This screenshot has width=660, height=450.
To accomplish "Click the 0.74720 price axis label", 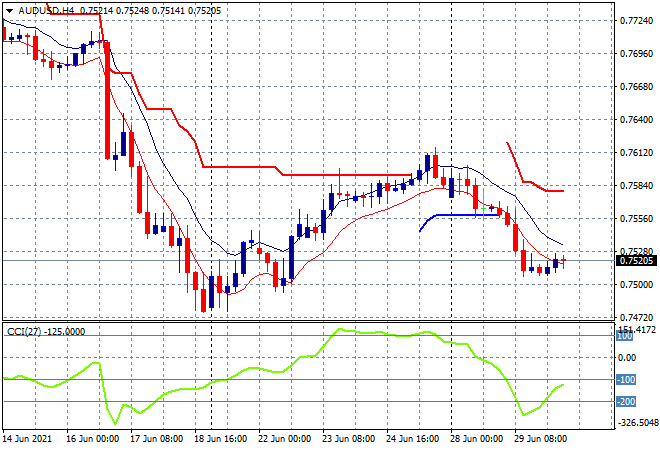I will [637, 318].
